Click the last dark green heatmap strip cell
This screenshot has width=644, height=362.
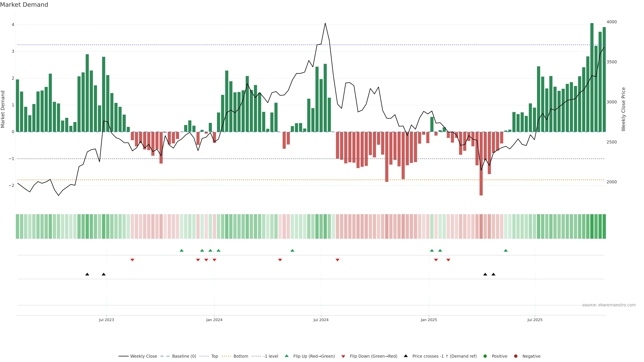[604, 226]
